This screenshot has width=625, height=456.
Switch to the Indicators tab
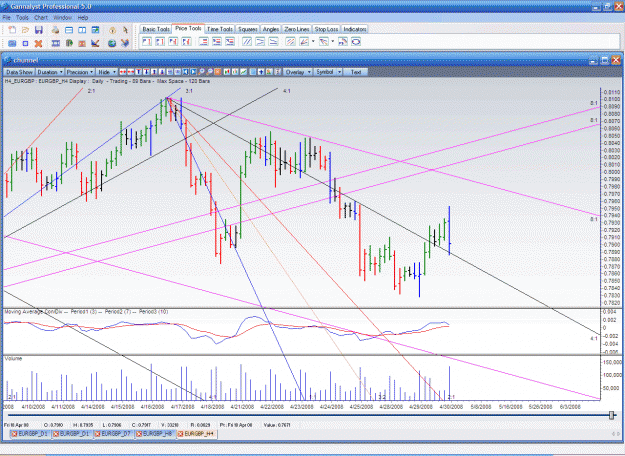tap(354, 29)
